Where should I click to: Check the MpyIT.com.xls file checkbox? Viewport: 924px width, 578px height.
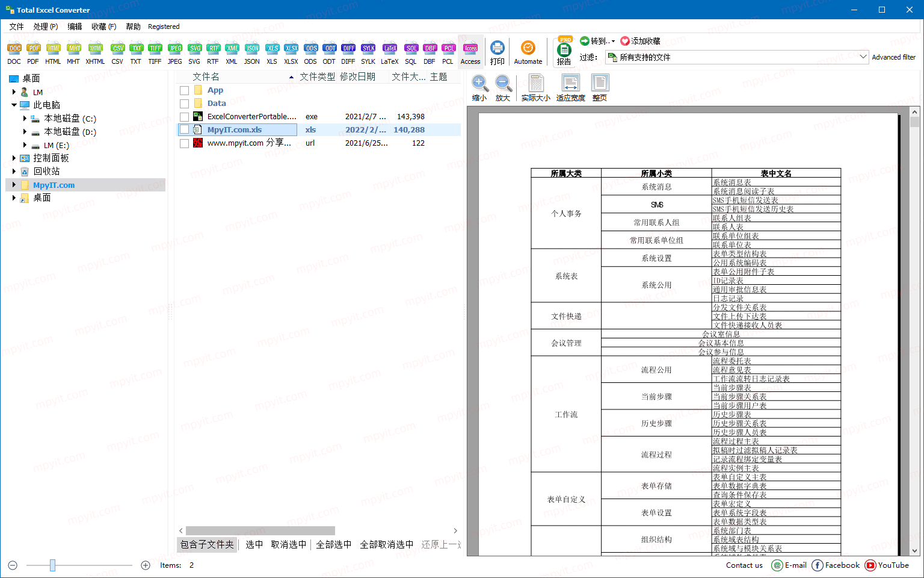185,130
